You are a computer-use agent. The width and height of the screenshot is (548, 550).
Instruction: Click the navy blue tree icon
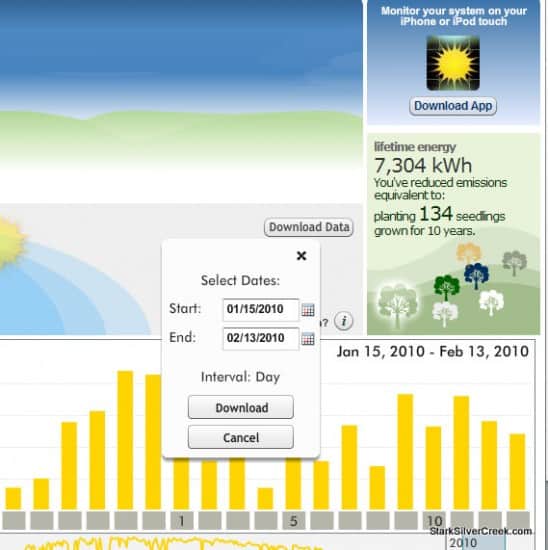476,276
